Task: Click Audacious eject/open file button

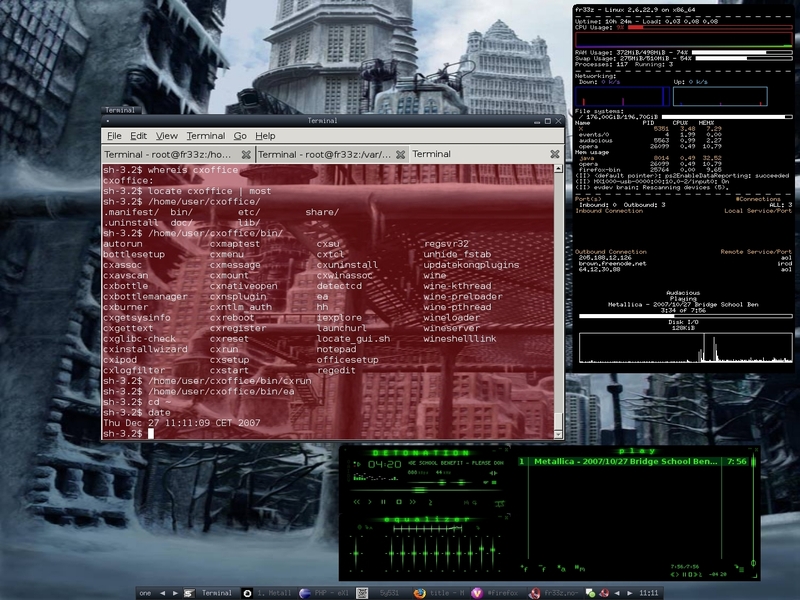Action: [x=430, y=503]
